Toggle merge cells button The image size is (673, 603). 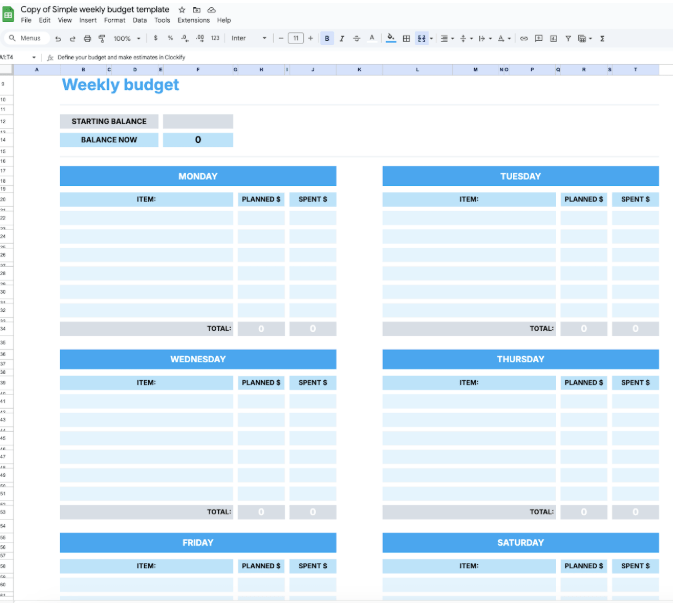421,39
